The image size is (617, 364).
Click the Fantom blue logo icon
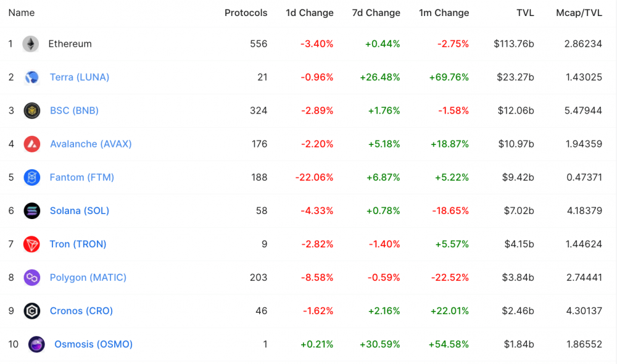[32, 178]
